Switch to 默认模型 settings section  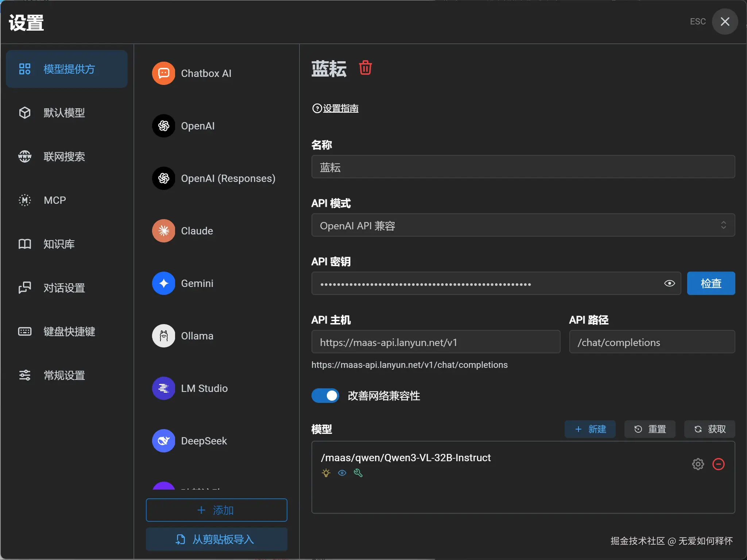click(64, 113)
